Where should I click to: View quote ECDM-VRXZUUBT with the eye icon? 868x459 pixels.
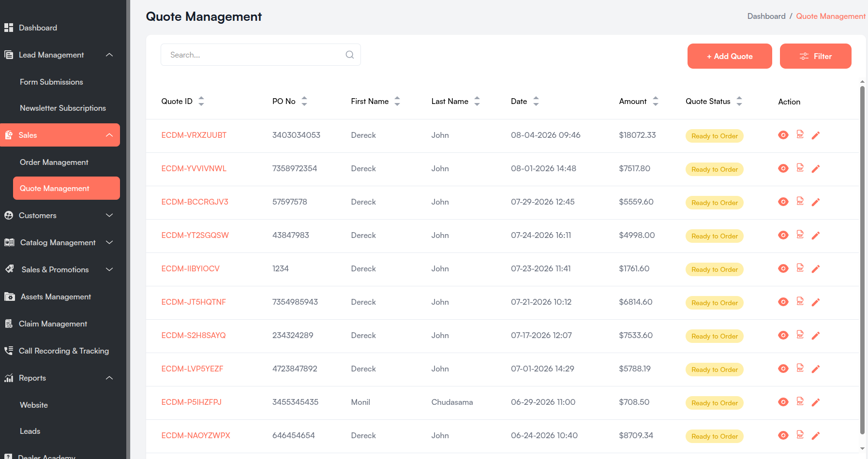pos(783,135)
